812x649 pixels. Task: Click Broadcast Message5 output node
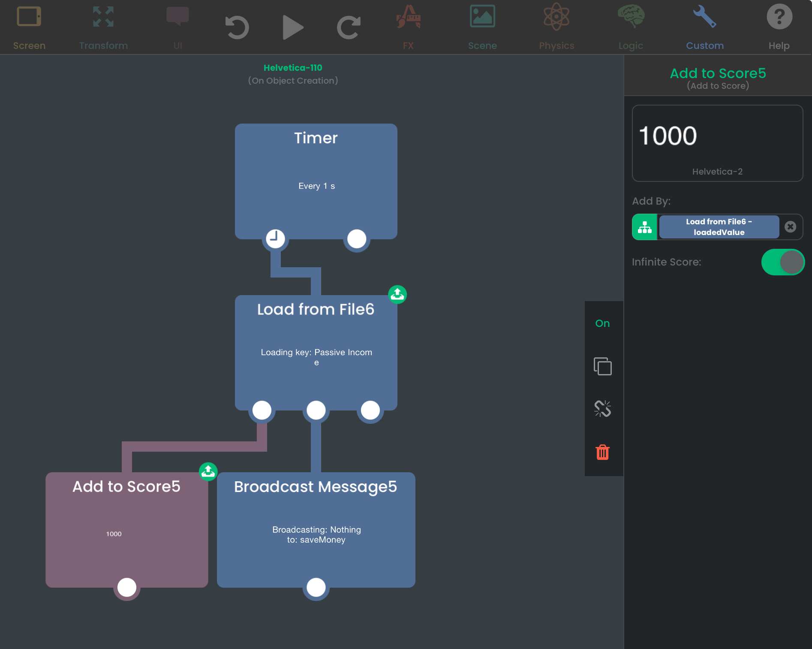(316, 587)
